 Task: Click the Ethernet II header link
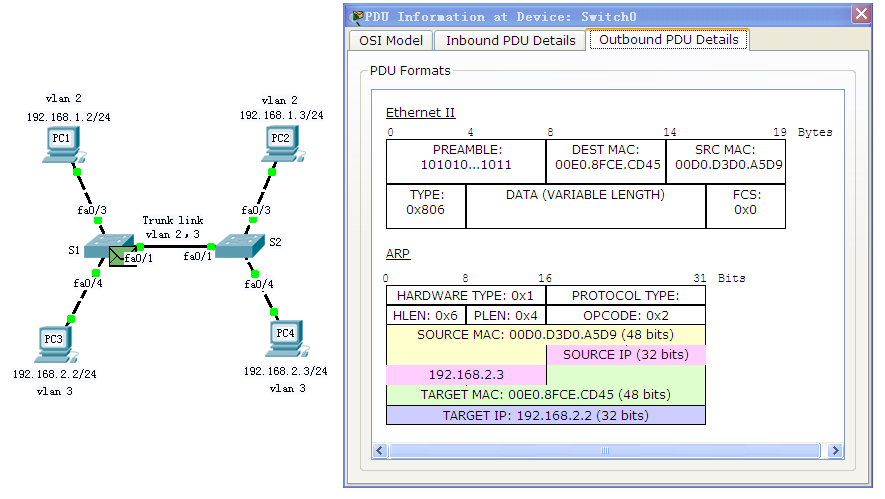[420, 113]
